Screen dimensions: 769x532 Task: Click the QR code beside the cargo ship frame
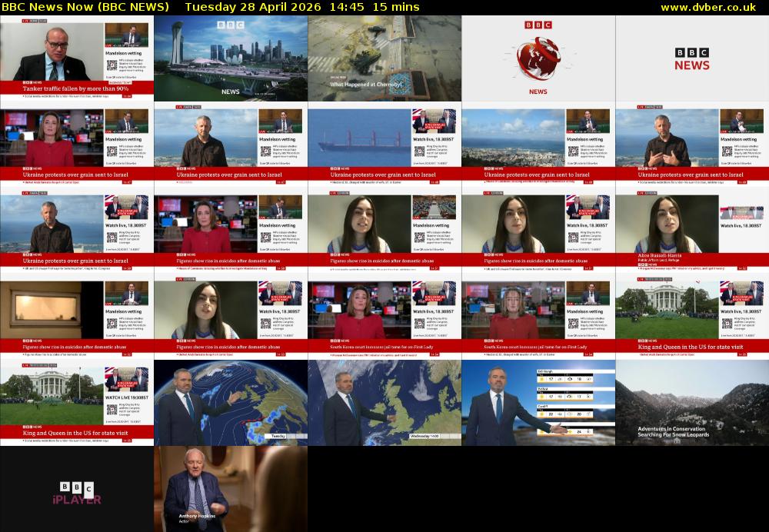(x=419, y=151)
